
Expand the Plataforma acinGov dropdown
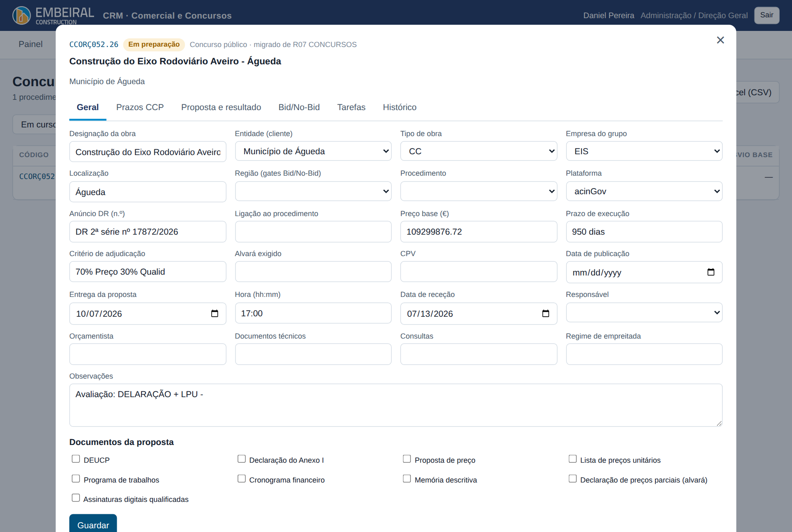644,191
